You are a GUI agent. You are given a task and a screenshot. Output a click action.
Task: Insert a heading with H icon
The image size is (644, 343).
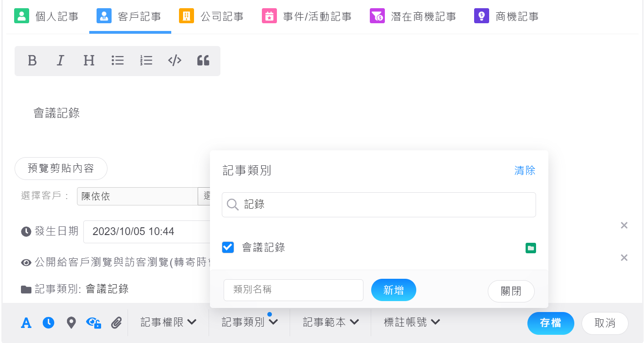[x=89, y=61]
